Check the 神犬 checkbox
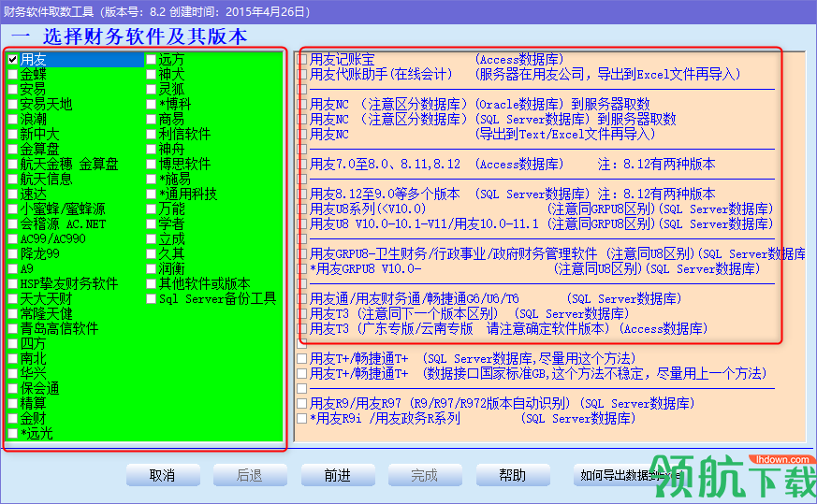817x504 pixels. 151,75
